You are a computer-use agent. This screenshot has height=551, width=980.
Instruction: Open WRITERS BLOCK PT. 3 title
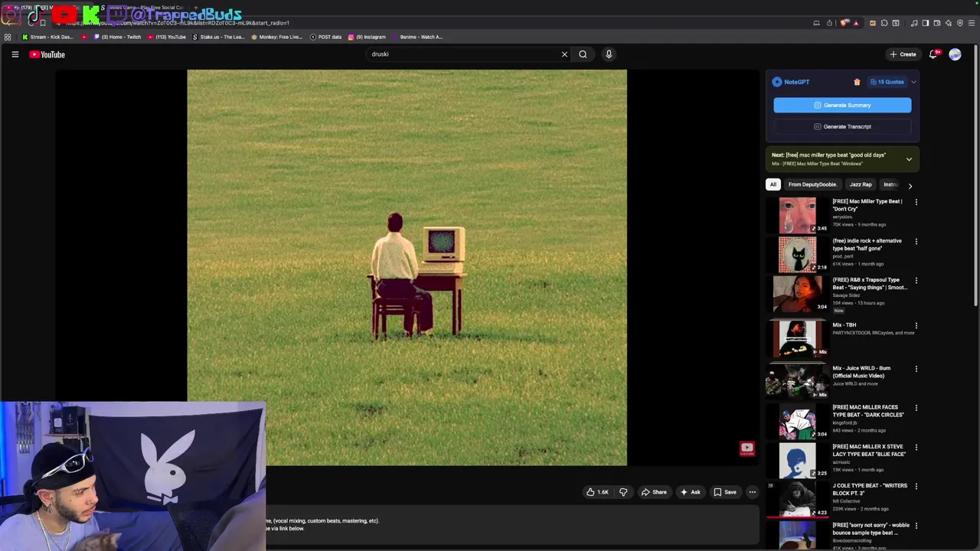point(870,489)
